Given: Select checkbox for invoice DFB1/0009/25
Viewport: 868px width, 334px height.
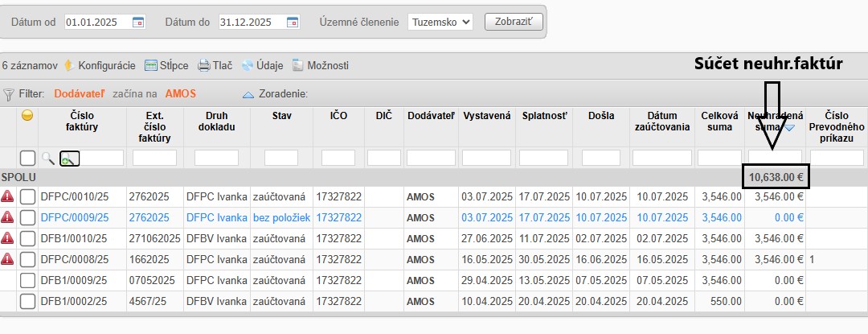Looking at the screenshot, I should [27, 280].
